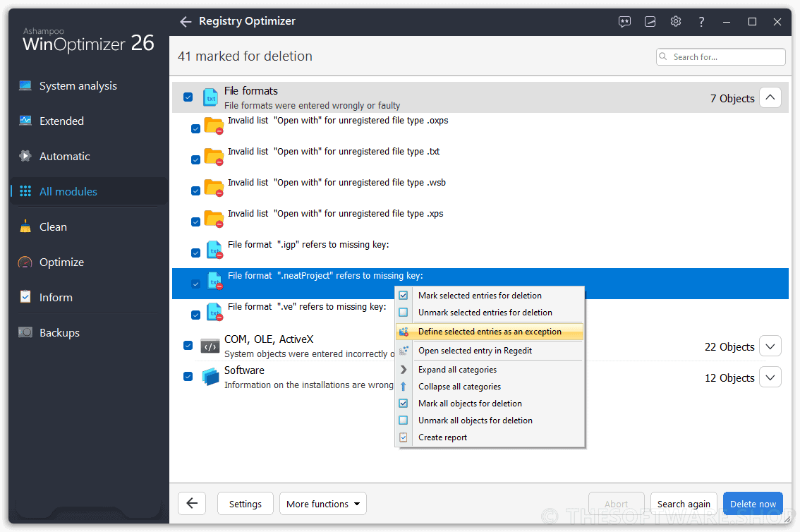Expand the Software 12 Objects chevron
Image resolution: width=800 pixels, height=532 pixels.
[x=770, y=377]
